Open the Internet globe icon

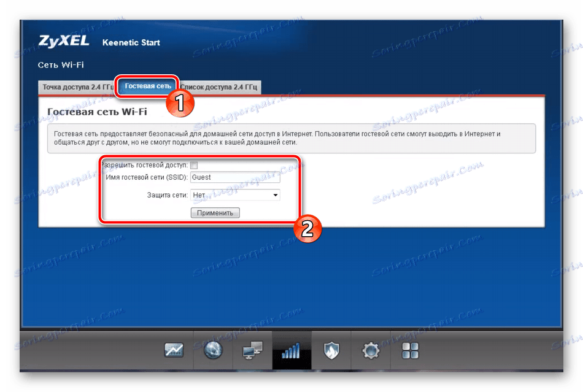pos(213,350)
